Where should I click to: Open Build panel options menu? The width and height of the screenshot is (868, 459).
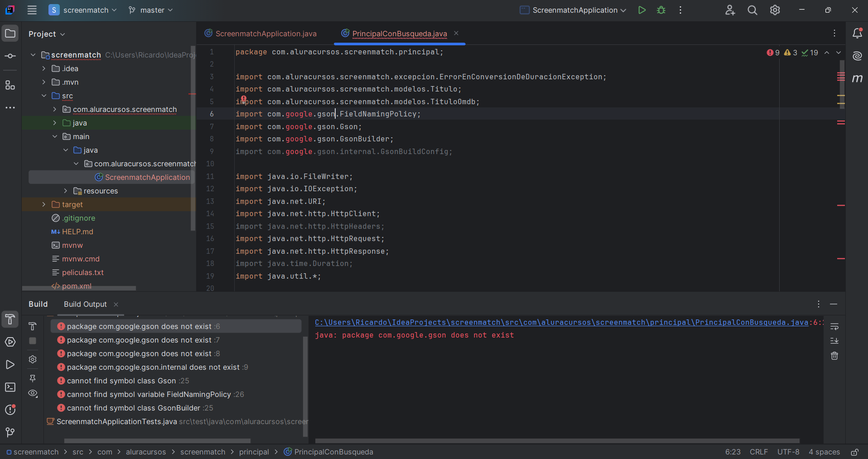coord(818,304)
